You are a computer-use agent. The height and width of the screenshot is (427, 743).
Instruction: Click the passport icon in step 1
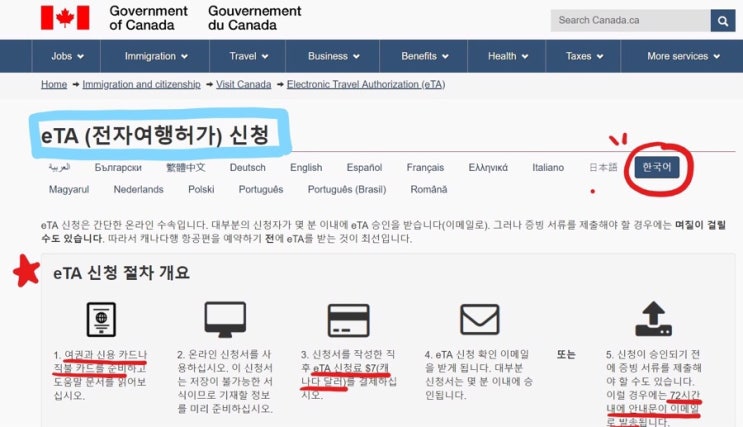pyautogui.click(x=101, y=319)
